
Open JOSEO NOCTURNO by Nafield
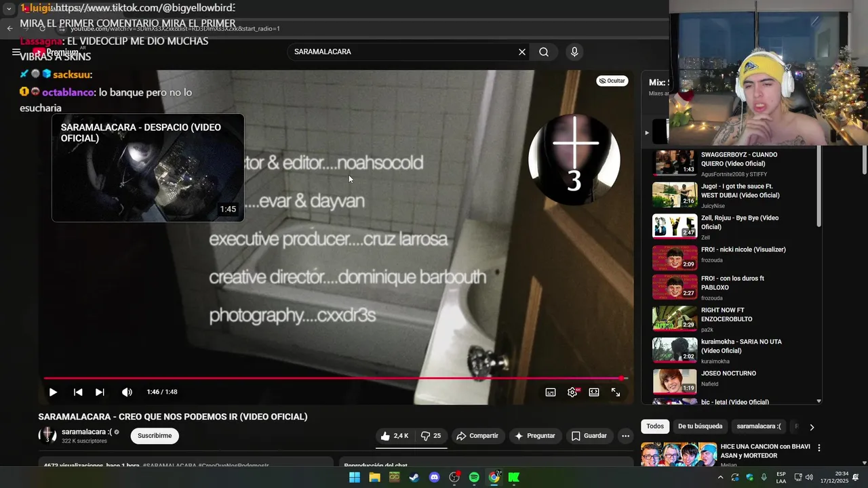click(x=731, y=381)
